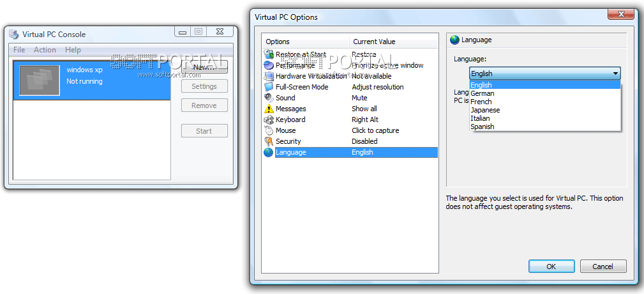Open the Language dropdown arrow
The width and height of the screenshot is (644, 294).
(x=615, y=73)
